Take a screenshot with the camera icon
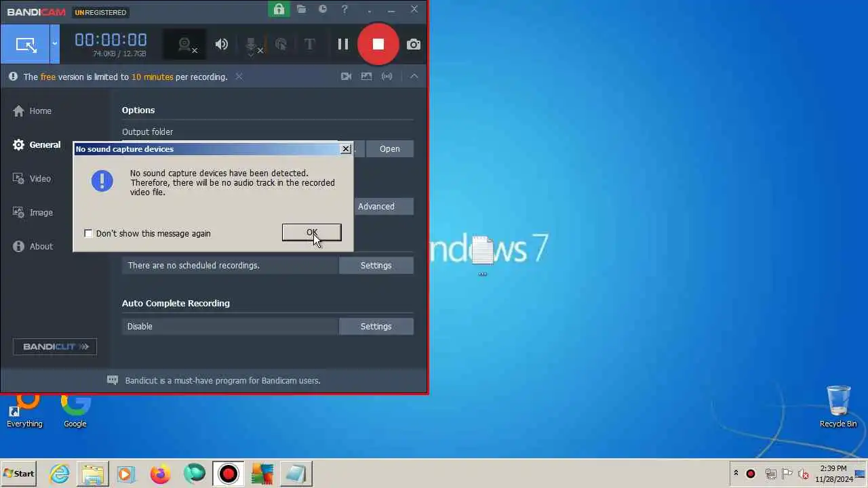Image resolution: width=868 pixels, height=488 pixels. click(413, 45)
